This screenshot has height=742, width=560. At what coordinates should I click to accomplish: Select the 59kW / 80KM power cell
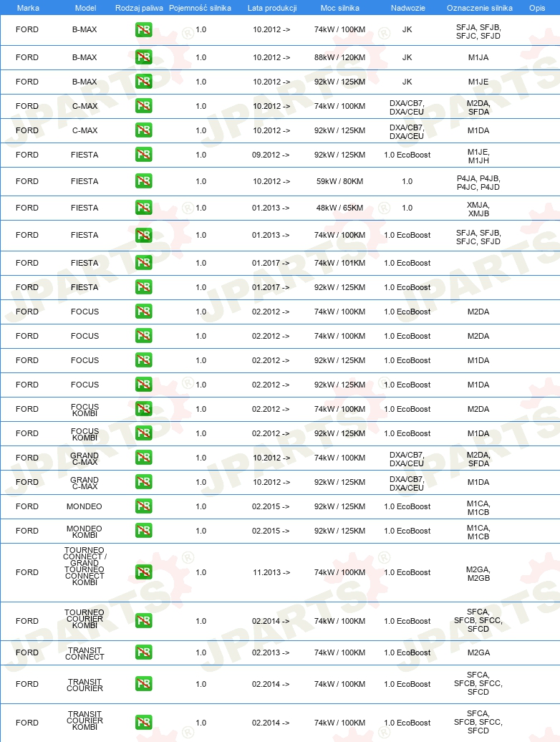click(x=339, y=182)
